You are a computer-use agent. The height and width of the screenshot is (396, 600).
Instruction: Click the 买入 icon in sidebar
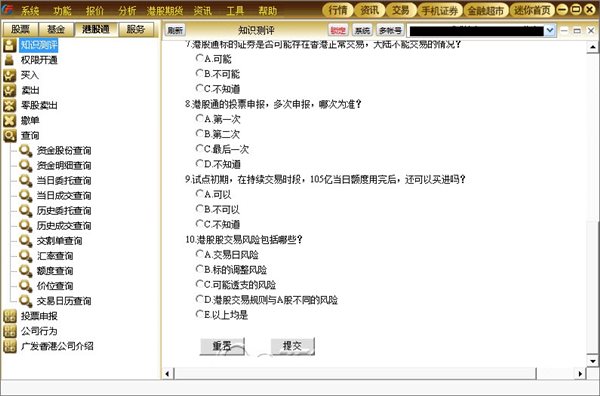click(x=10, y=75)
